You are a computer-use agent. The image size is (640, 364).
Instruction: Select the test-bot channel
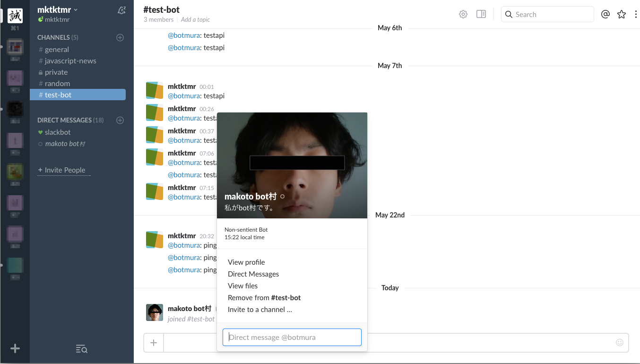click(78, 95)
